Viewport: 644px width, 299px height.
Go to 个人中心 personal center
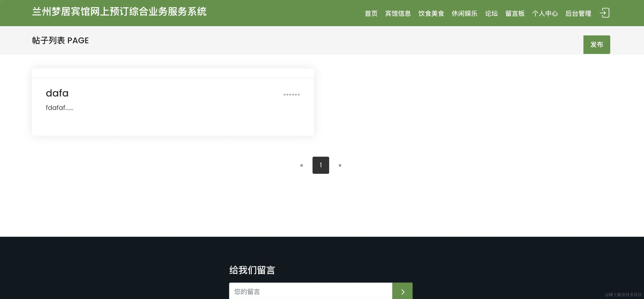coord(545,13)
